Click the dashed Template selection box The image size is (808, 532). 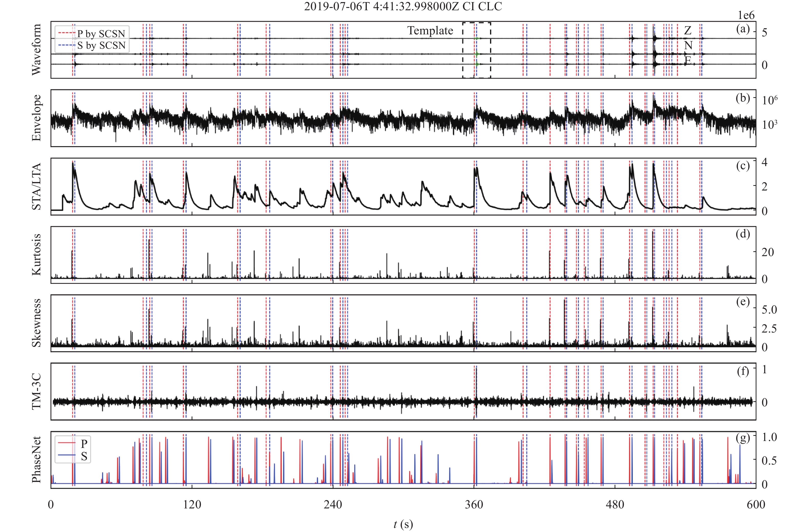pos(476,50)
